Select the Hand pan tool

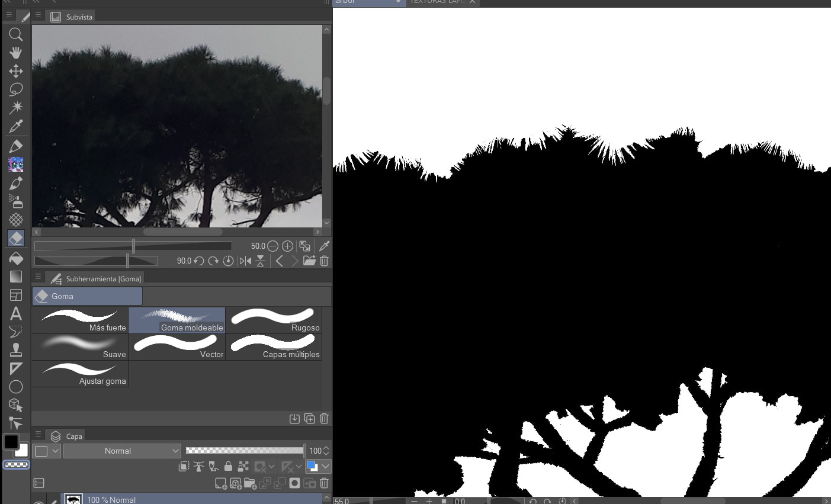click(16, 53)
